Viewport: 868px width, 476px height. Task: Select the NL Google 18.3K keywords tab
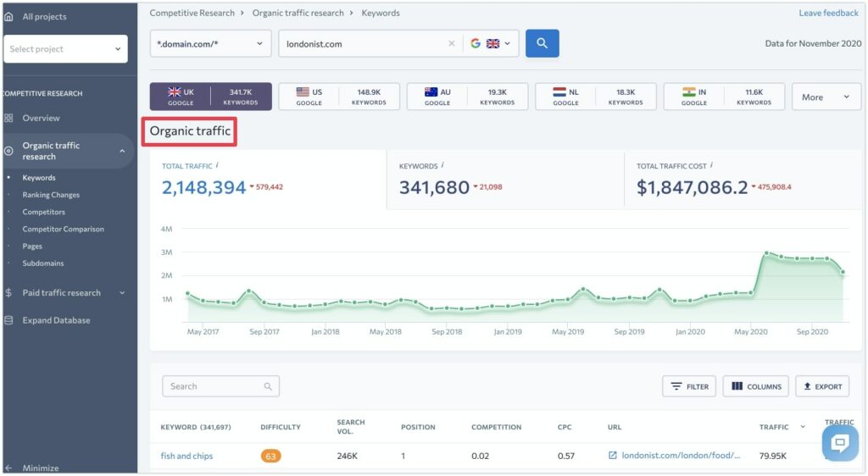(596, 97)
